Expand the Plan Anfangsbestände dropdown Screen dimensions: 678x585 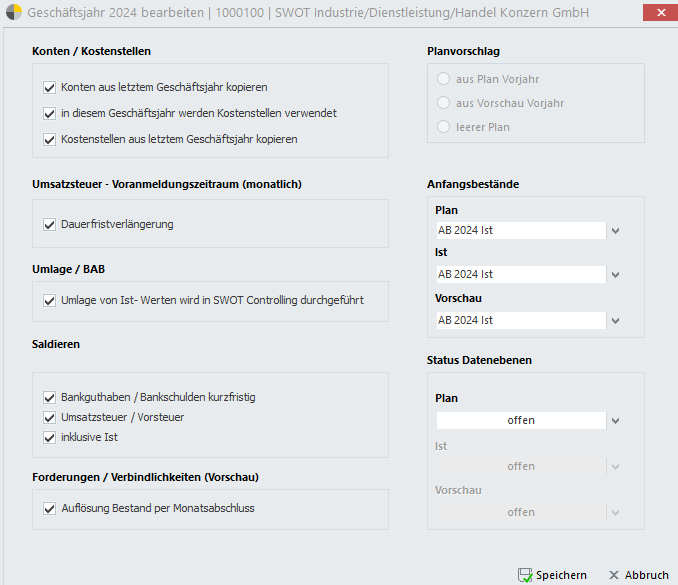click(616, 231)
